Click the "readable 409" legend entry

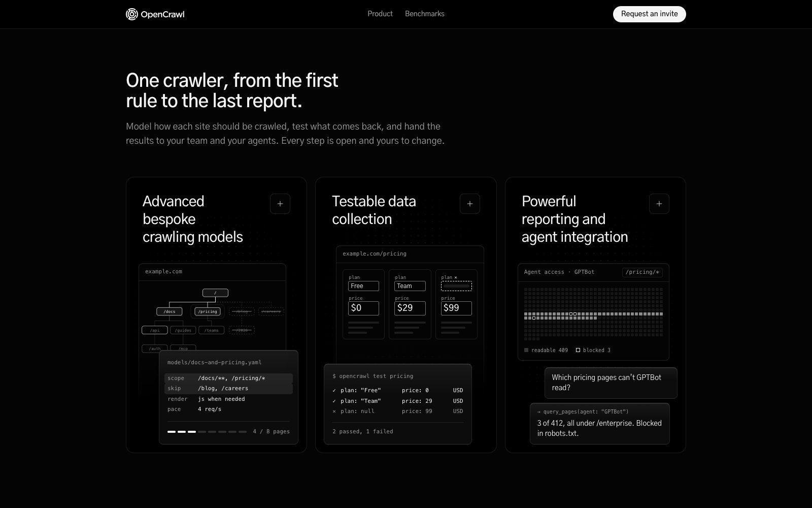click(546, 350)
